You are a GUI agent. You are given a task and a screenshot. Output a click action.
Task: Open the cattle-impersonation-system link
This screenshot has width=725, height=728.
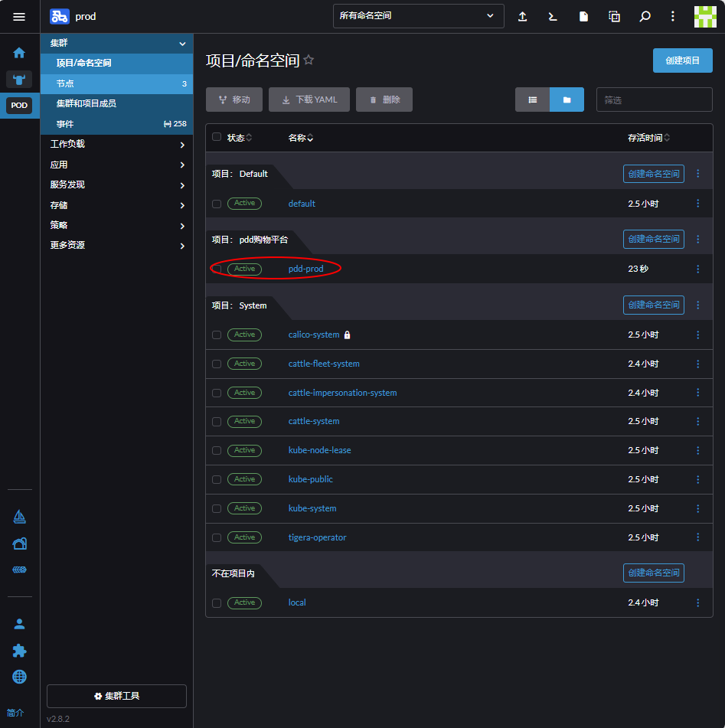(x=342, y=393)
